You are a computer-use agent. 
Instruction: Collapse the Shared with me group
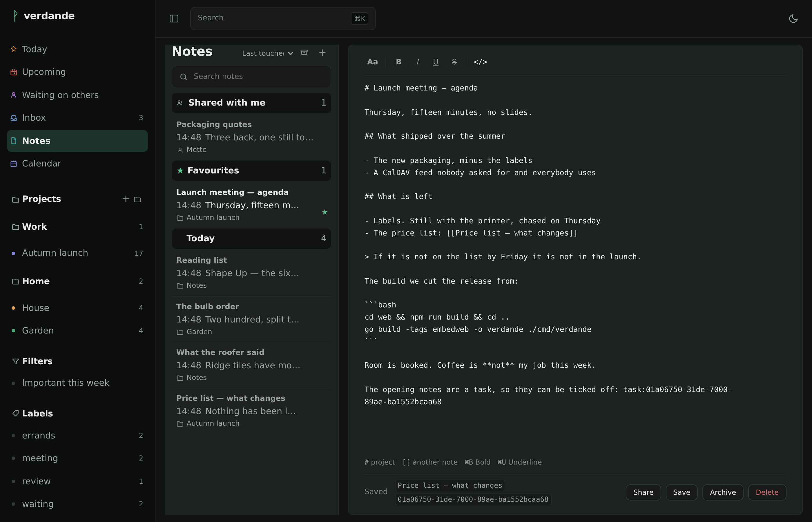coord(251,103)
